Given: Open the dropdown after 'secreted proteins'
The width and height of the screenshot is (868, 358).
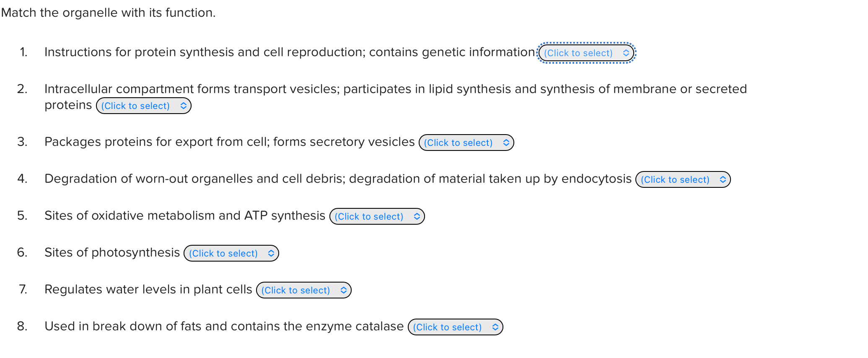Looking at the screenshot, I should 144,106.
